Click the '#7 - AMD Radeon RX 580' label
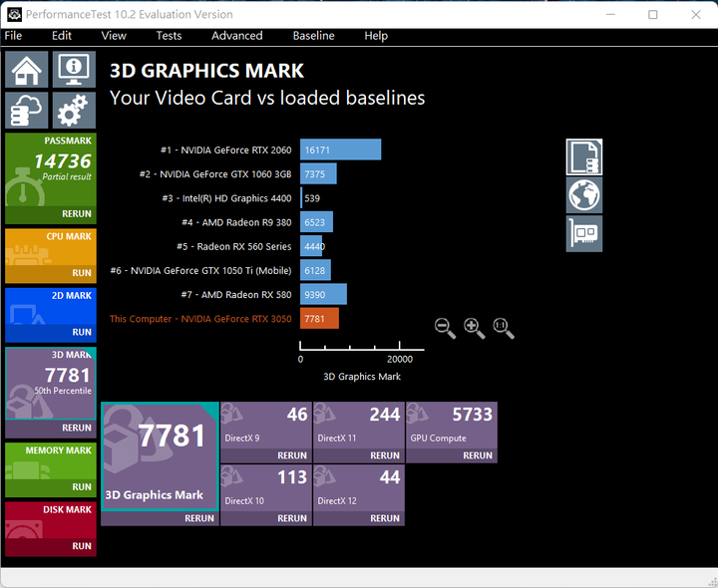Viewport: 718px width, 588px height. (236, 295)
